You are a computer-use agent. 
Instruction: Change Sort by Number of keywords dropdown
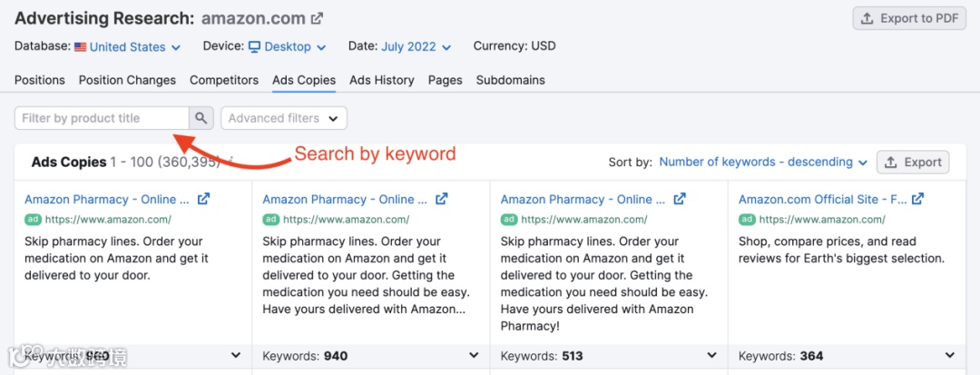762,162
